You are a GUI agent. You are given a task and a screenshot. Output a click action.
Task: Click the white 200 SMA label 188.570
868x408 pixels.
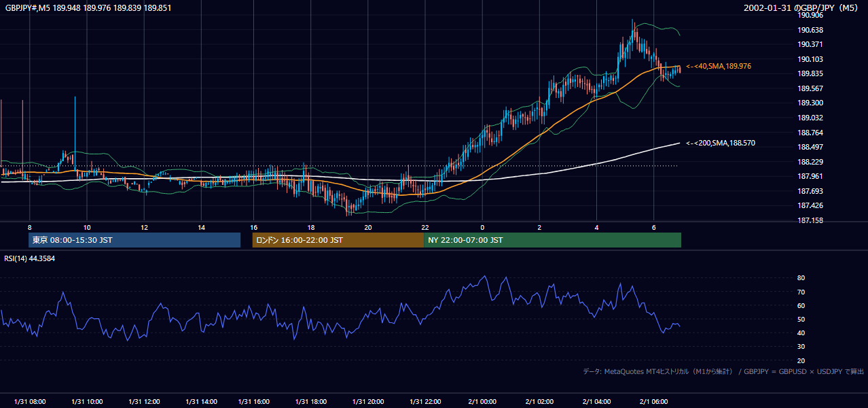pos(721,143)
